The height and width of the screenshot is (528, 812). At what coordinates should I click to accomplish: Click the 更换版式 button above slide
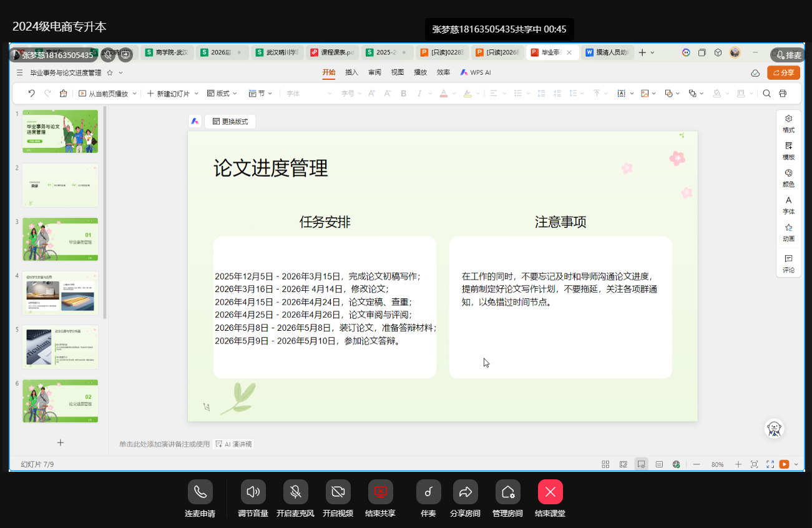pyautogui.click(x=230, y=122)
